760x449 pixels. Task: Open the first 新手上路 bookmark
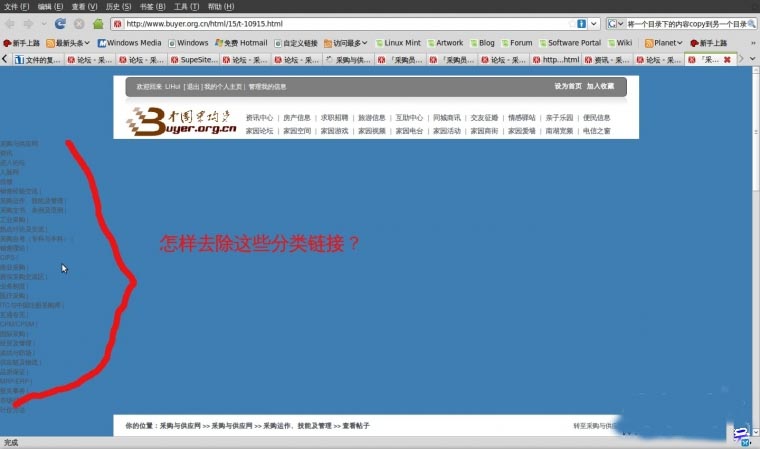click(x=22, y=43)
